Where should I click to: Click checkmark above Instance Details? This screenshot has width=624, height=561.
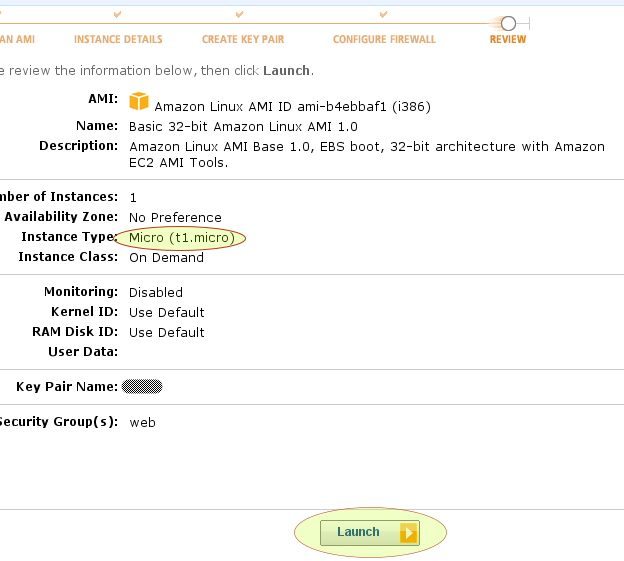117,15
